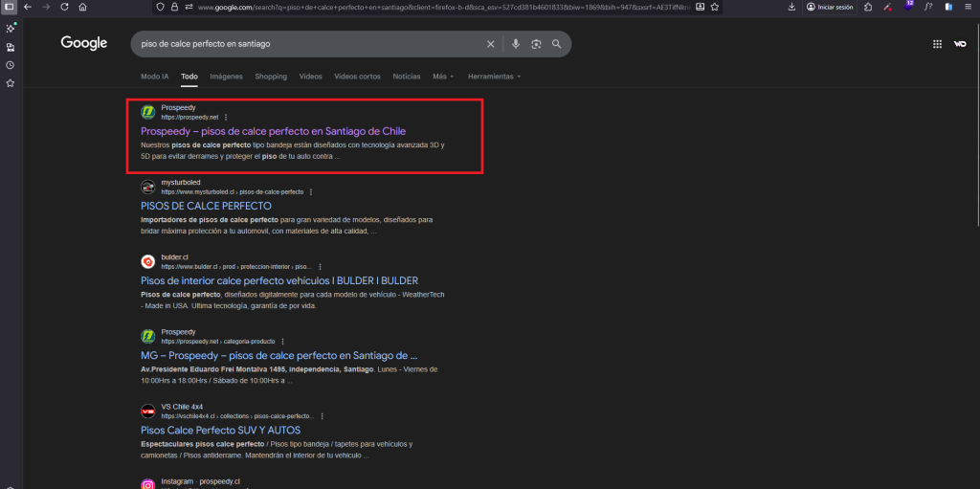Viewport: 980px width, 489px height.
Task: Click the bulder.cl site favicon
Action: pos(147,261)
